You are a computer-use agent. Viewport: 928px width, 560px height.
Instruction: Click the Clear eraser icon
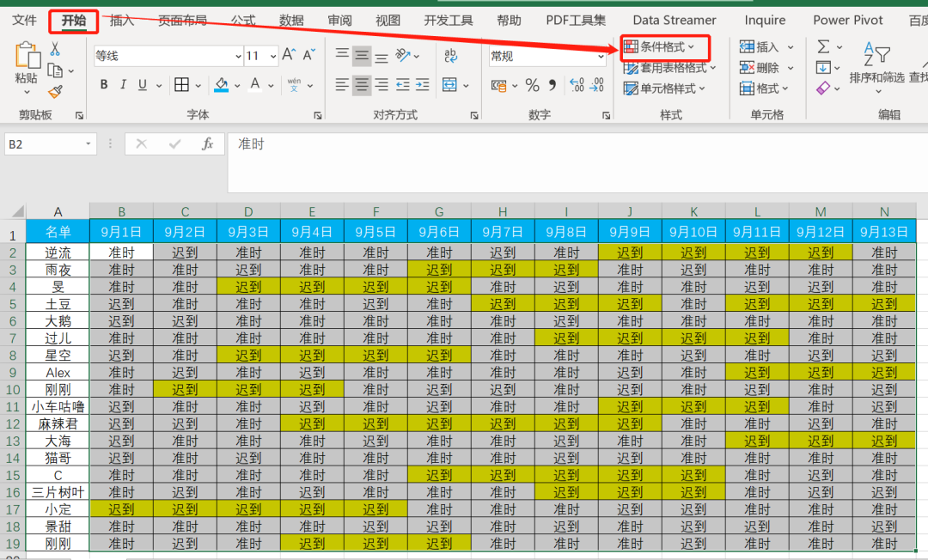point(823,88)
